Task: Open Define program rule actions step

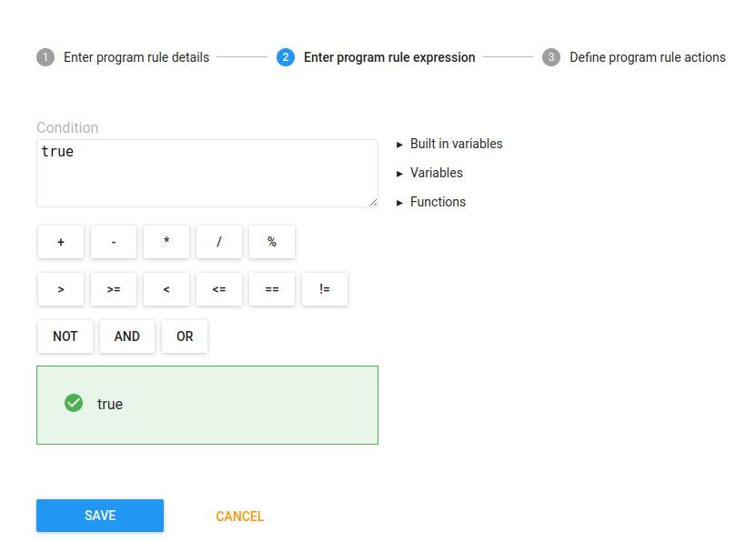Action: click(x=633, y=57)
